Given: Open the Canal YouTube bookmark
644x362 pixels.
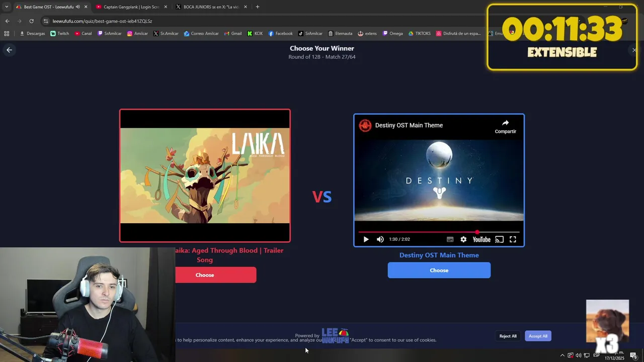Looking at the screenshot, I should coord(83,34).
